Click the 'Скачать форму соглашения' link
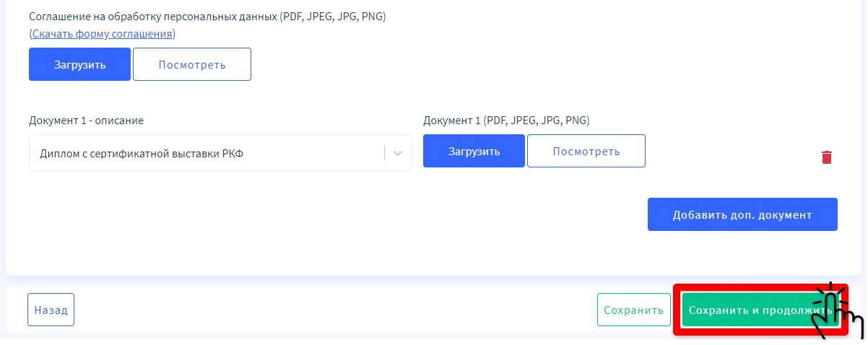Image resolution: width=868 pixels, height=345 pixels. coord(103,34)
